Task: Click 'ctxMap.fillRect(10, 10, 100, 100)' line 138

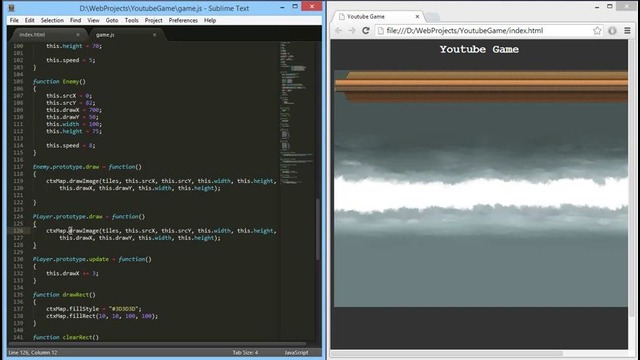Action: point(102,316)
